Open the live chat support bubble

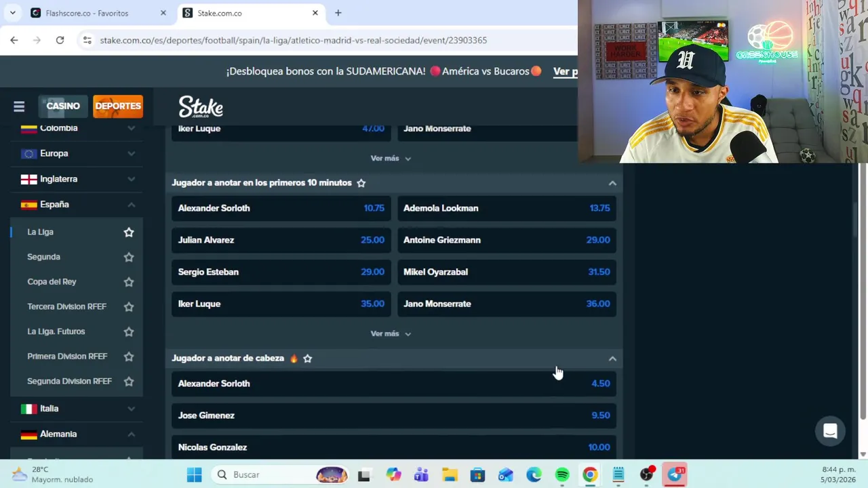point(830,431)
